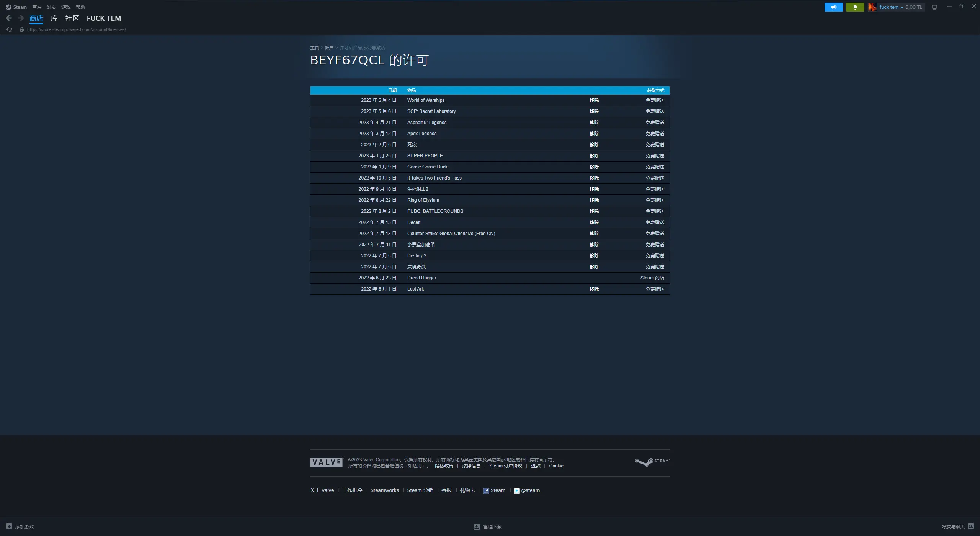Image resolution: width=980 pixels, height=536 pixels.
Task: Click the user avatar picture
Action: [x=872, y=7]
